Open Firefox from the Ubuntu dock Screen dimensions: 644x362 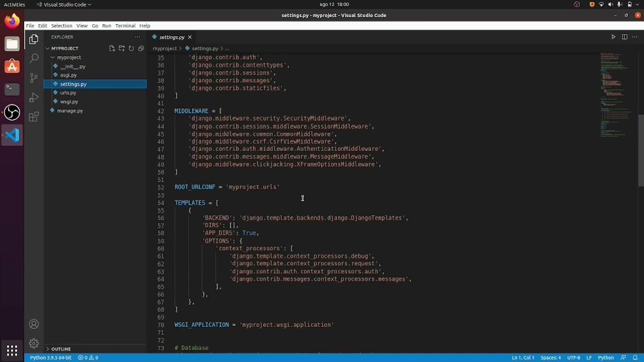12,22
